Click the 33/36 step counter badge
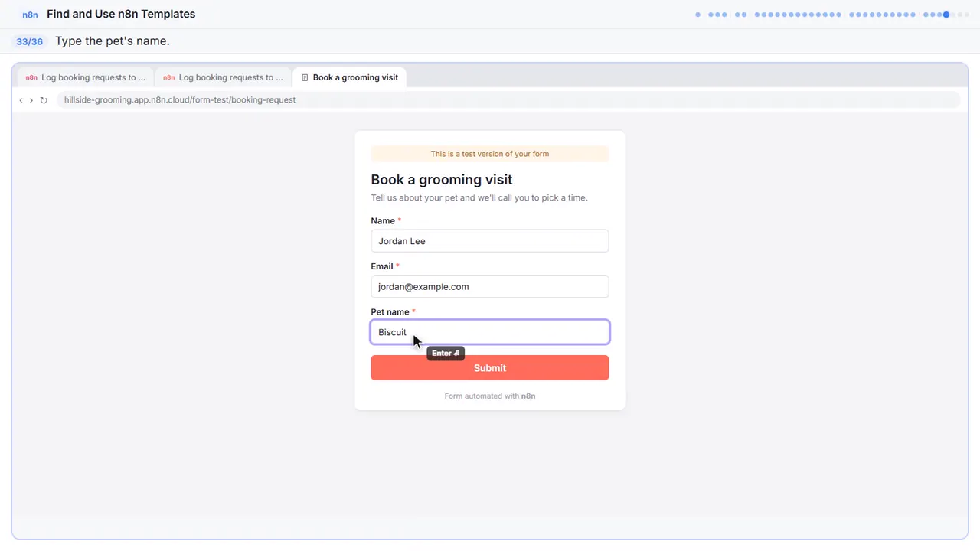This screenshot has width=980, height=551. pyautogui.click(x=30, y=41)
